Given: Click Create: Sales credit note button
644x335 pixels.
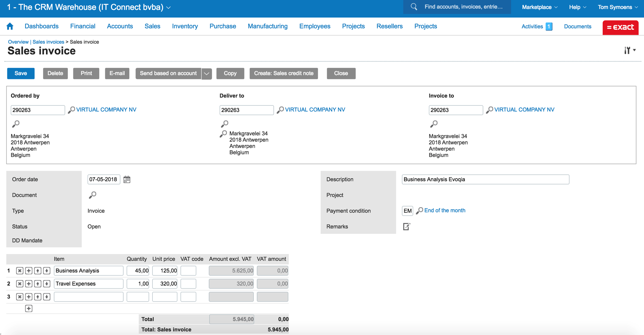Looking at the screenshot, I should pos(284,74).
